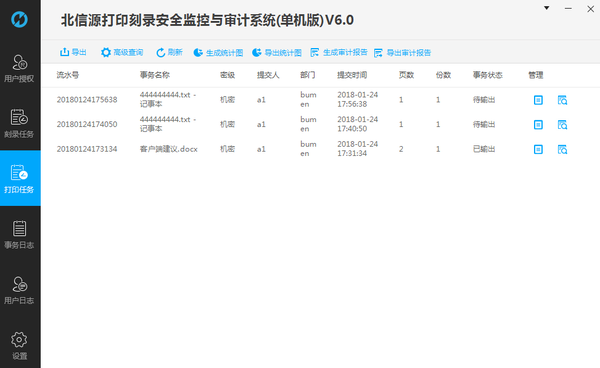Select serial number 20180124175638

[x=87, y=100]
